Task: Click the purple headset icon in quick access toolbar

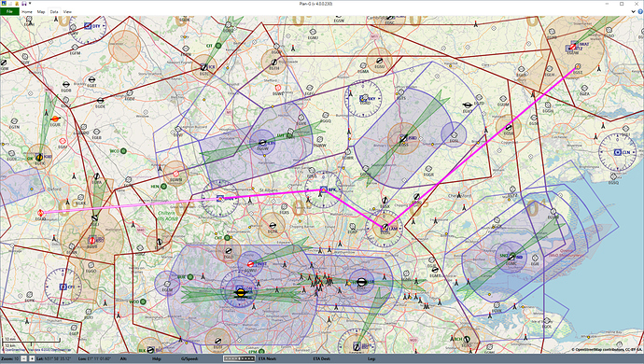Action: 24,4
